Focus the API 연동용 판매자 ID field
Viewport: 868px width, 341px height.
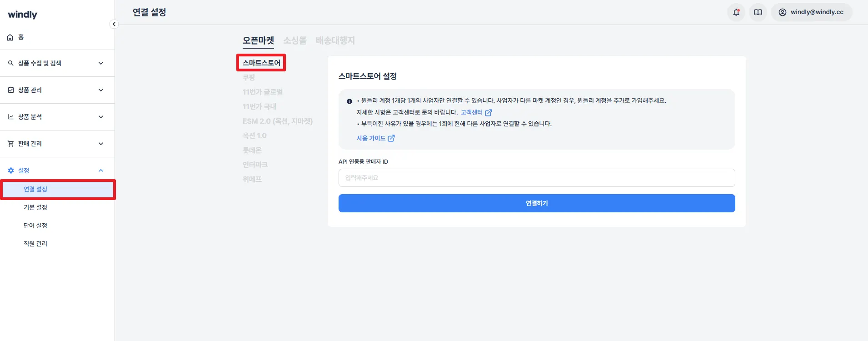pos(537,178)
